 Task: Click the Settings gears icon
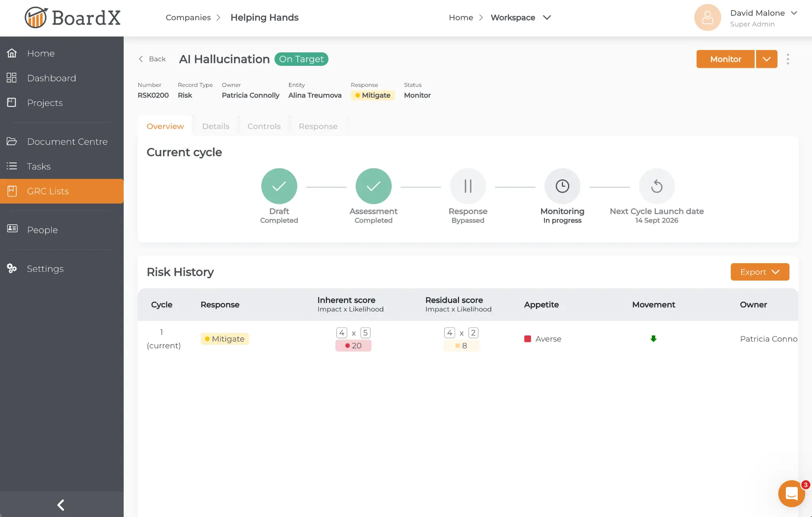point(12,268)
